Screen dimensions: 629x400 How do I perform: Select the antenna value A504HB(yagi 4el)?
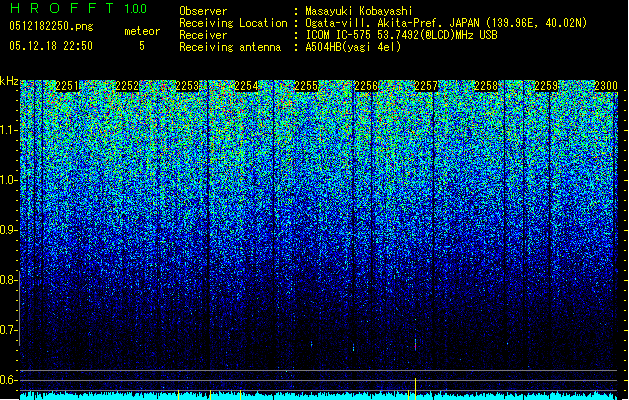[353, 47]
